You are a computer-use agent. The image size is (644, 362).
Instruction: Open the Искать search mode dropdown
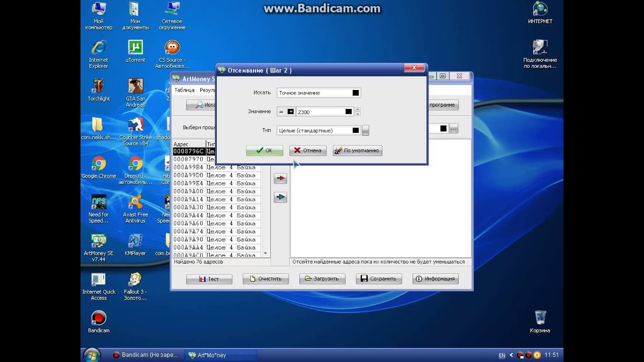point(356,93)
